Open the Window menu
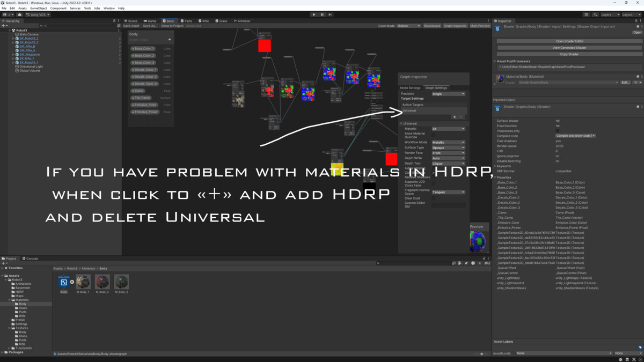The width and height of the screenshot is (644, 362). [x=109, y=8]
